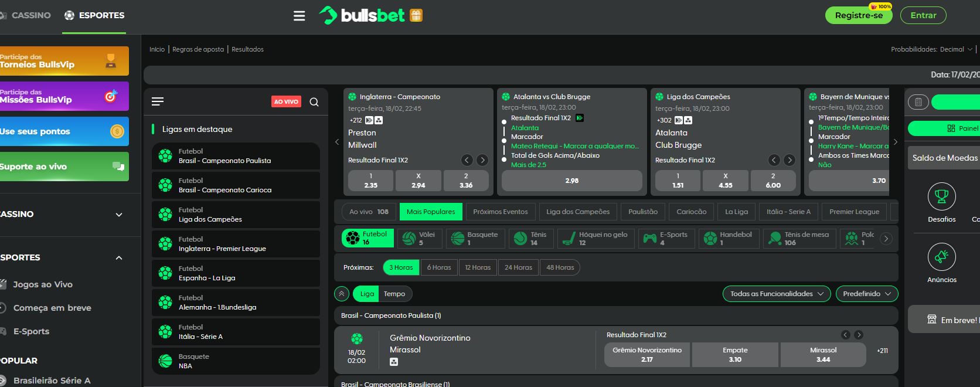Select the Futebol 16 sport filter
This screenshot has height=387, width=980.
[367, 238]
